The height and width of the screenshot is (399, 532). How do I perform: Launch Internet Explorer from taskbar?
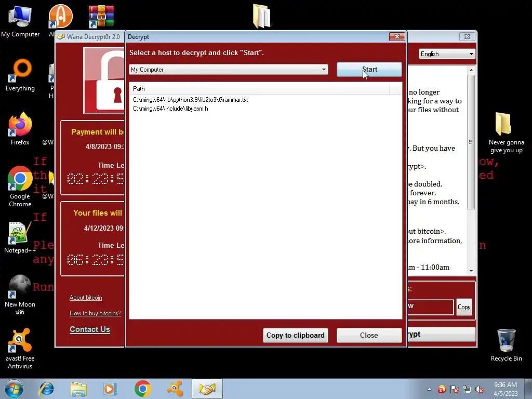pyautogui.click(x=46, y=389)
